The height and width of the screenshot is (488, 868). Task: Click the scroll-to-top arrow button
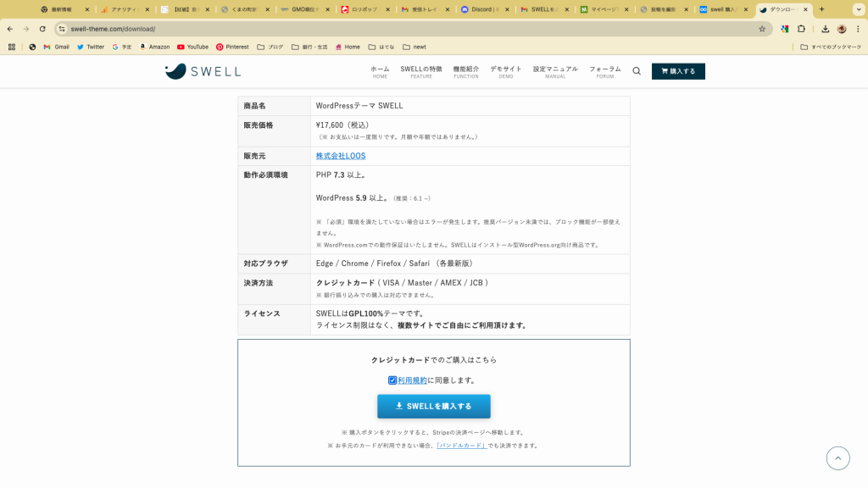(837, 458)
